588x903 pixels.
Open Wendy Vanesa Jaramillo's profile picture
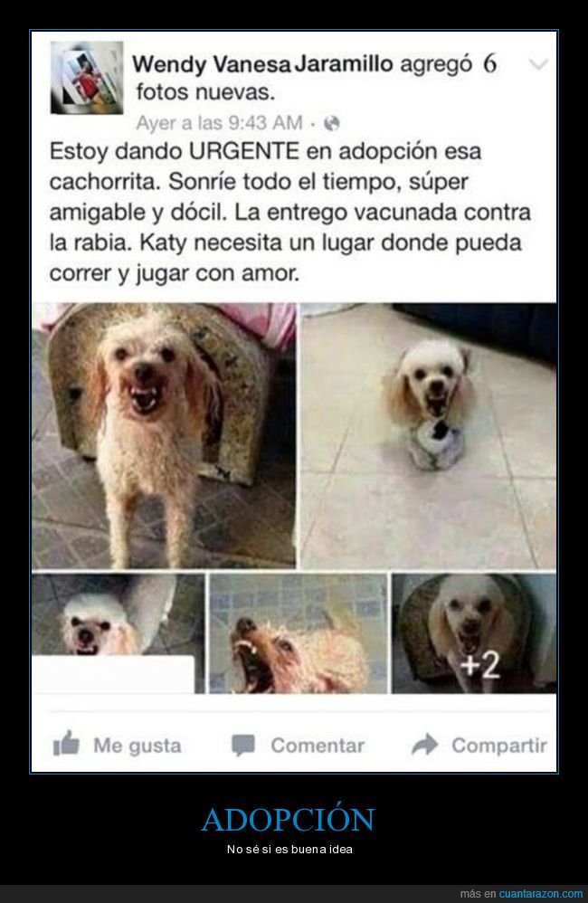87,78
